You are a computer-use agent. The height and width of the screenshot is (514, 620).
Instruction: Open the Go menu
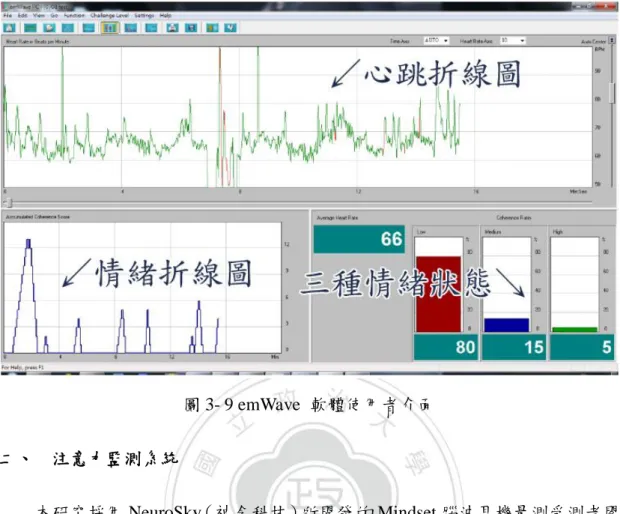(x=54, y=15)
